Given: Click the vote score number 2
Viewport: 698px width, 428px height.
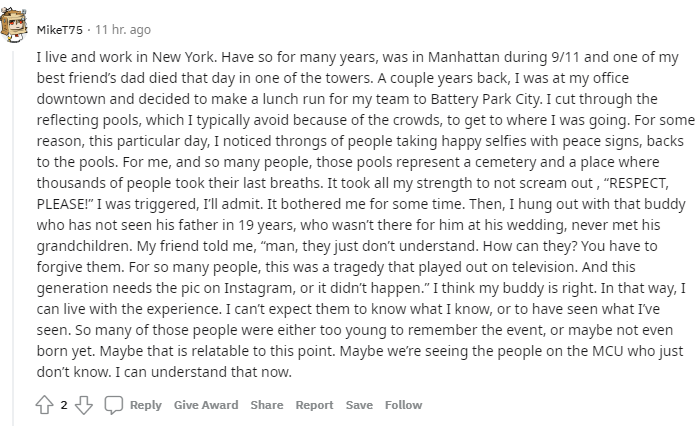Looking at the screenshot, I should [64, 405].
